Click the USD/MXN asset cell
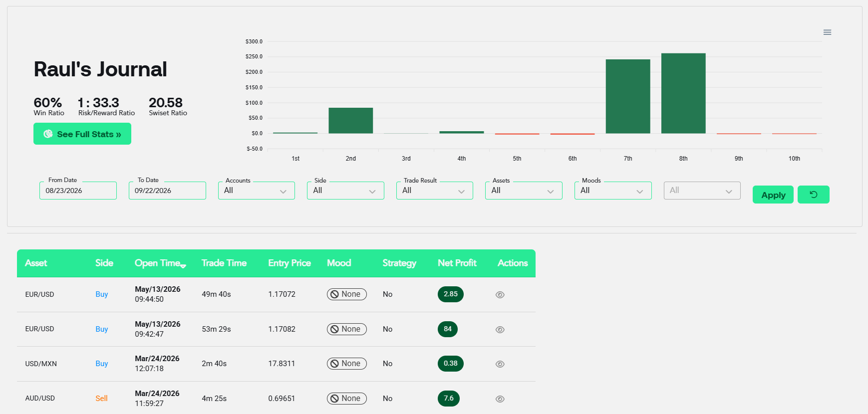The height and width of the screenshot is (414, 868). 41,364
